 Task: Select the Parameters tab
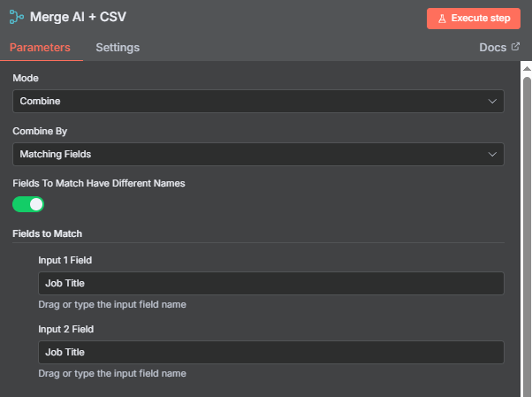click(40, 48)
